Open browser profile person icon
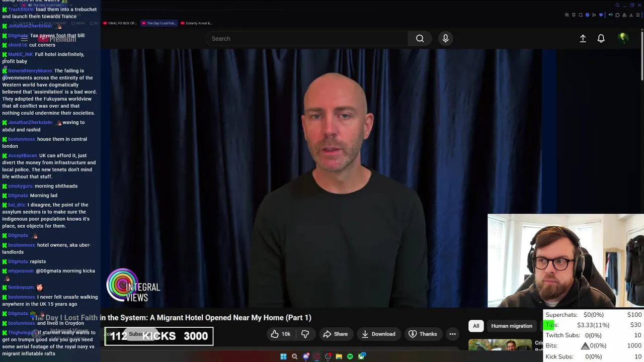The image size is (644, 362). (x=624, y=15)
